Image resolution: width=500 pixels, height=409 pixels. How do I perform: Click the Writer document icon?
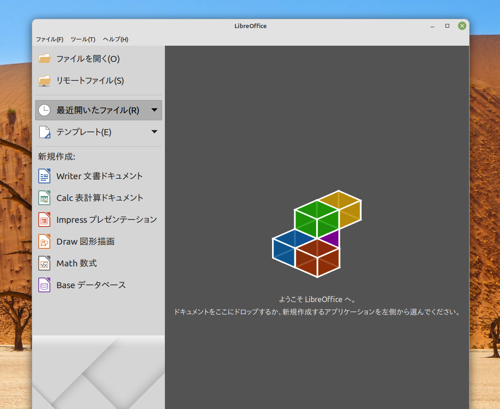coord(44,176)
